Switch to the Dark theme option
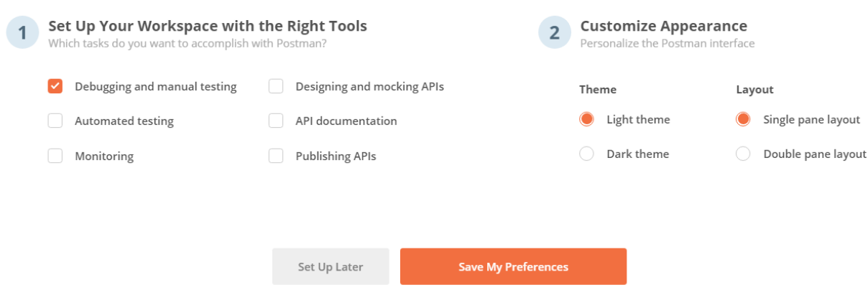The width and height of the screenshot is (868, 290). [x=587, y=154]
